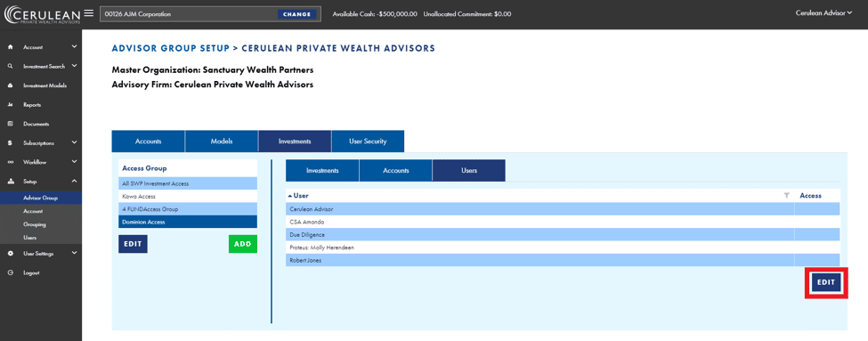Screen dimensions: 868x341
Task: Select All SWP Investment Access group
Action: pos(188,183)
